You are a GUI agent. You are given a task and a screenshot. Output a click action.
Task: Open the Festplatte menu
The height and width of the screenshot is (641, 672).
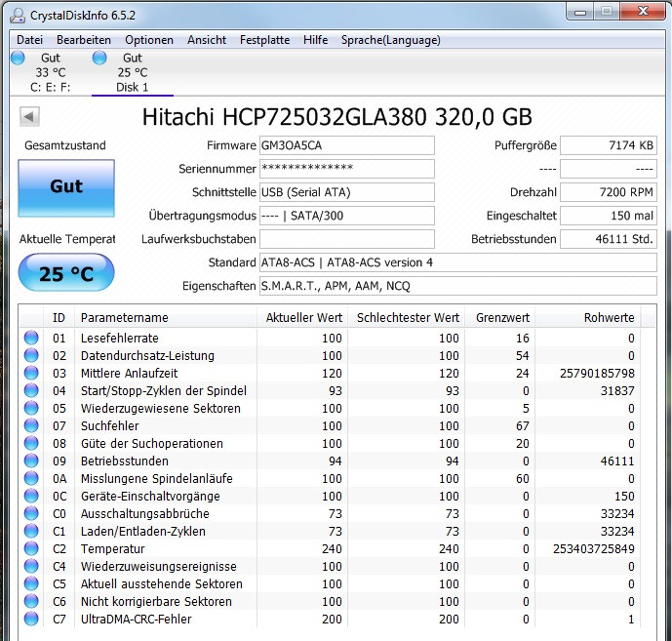265,40
